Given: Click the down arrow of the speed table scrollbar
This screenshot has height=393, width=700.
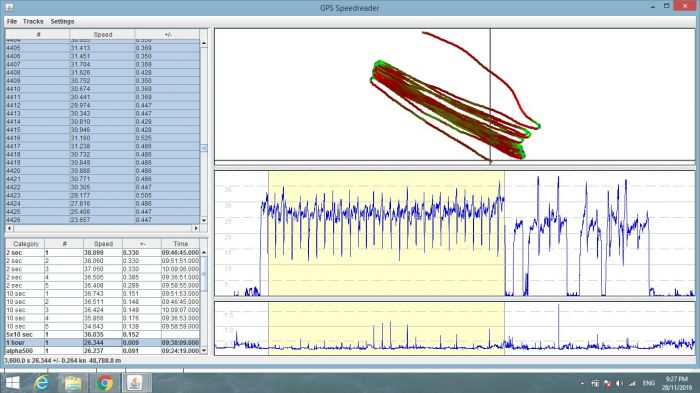Looking at the screenshot, I should pyautogui.click(x=204, y=220).
